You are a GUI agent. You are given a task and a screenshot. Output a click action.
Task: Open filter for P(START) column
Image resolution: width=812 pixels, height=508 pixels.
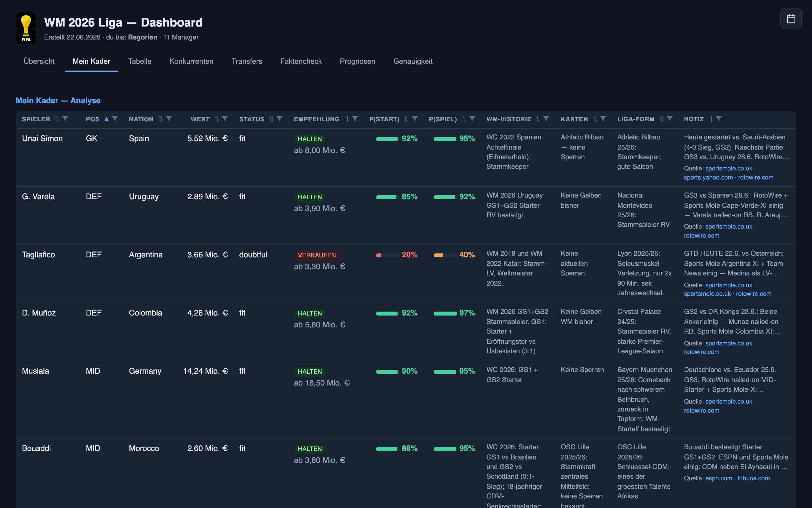point(415,119)
